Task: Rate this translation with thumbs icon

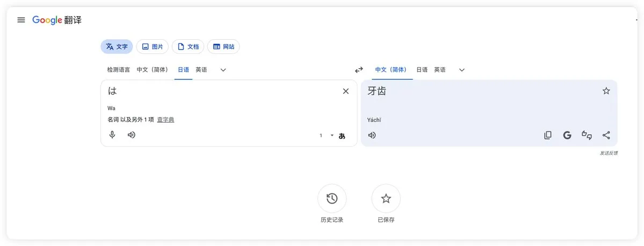Action: (587, 135)
